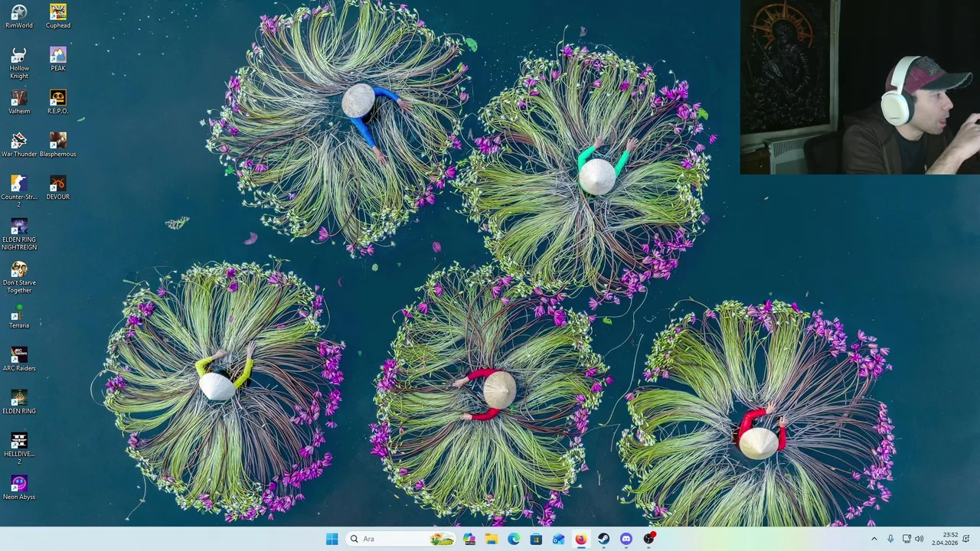Screen dimensions: 980x551
Task: Select the War Thunder desktop icon
Action: click(x=19, y=145)
